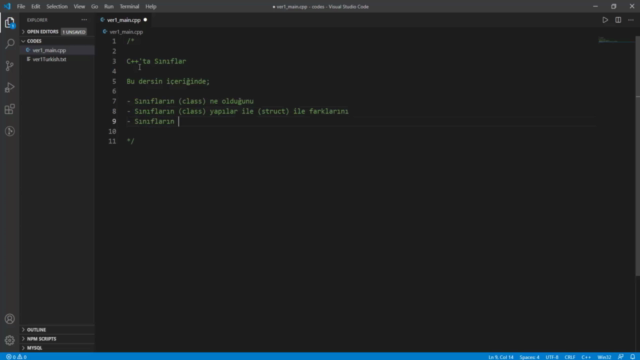The width and height of the screenshot is (640, 360).
Task: Place cursor in 'Bu dersin içeriğinde;' line
Action: point(168,81)
